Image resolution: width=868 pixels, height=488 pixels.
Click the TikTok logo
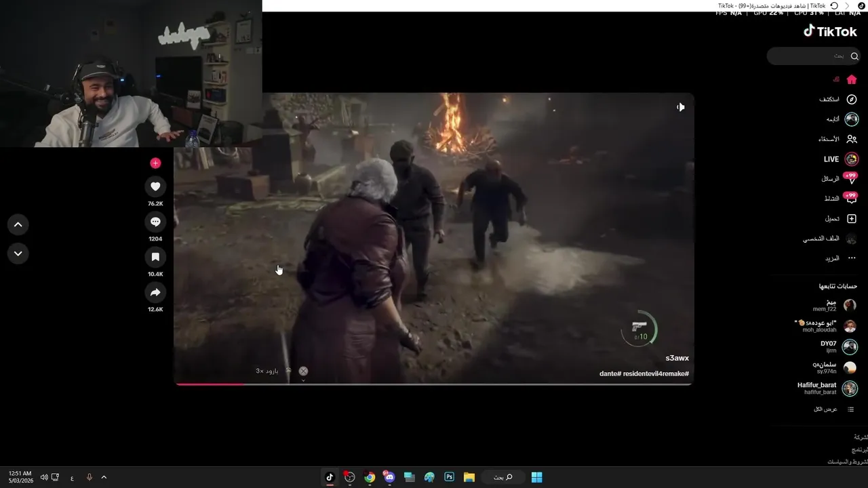click(830, 31)
